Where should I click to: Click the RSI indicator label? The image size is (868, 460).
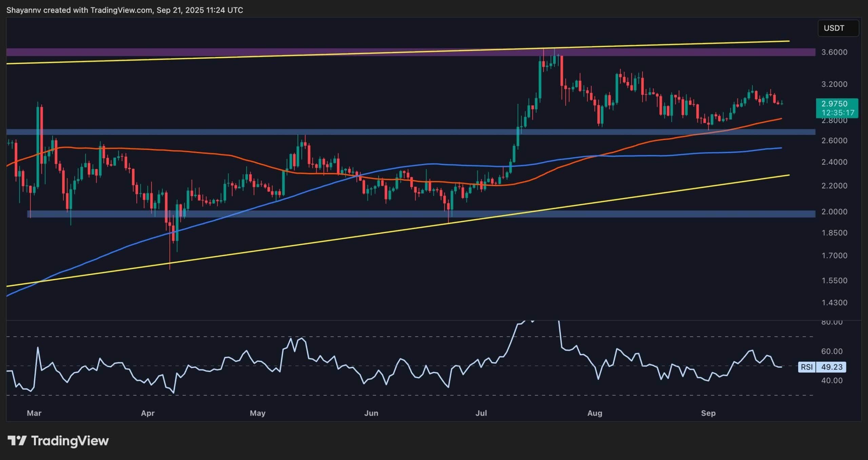pos(807,367)
